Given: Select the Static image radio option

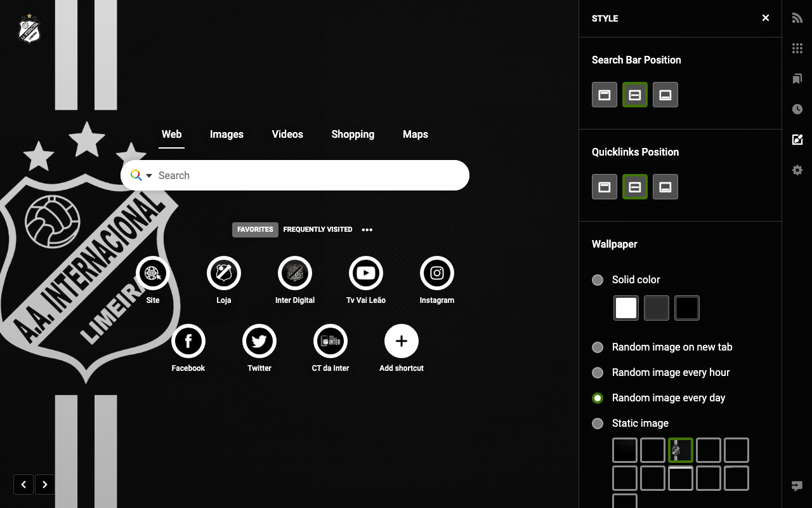Looking at the screenshot, I should [598, 424].
